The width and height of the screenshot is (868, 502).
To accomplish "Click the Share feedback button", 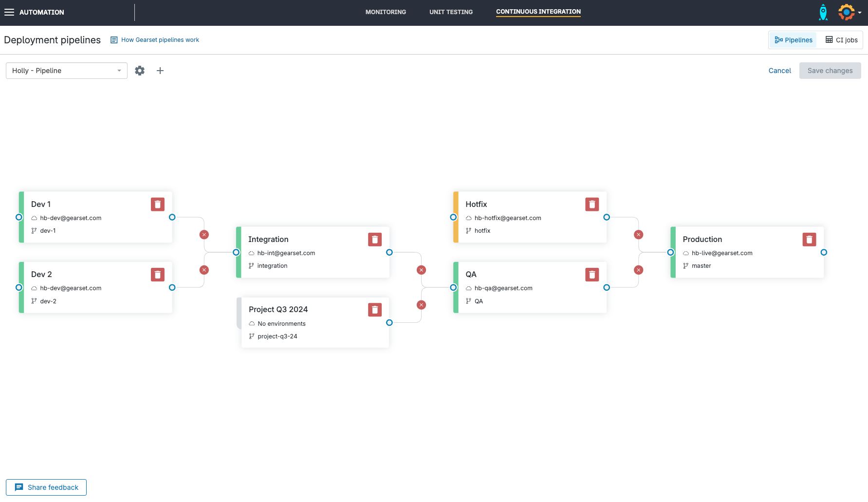I will point(46,487).
